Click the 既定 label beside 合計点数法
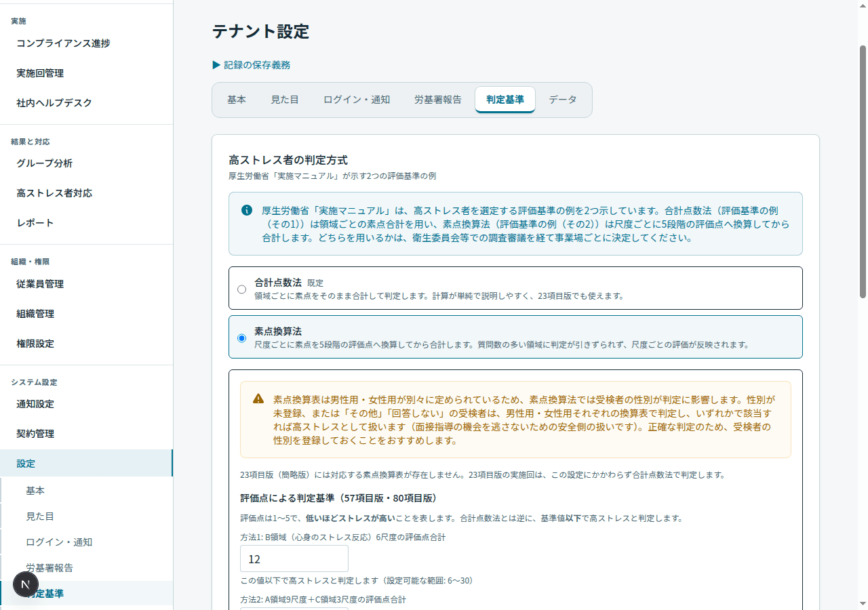The width and height of the screenshot is (868, 610). [315, 283]
